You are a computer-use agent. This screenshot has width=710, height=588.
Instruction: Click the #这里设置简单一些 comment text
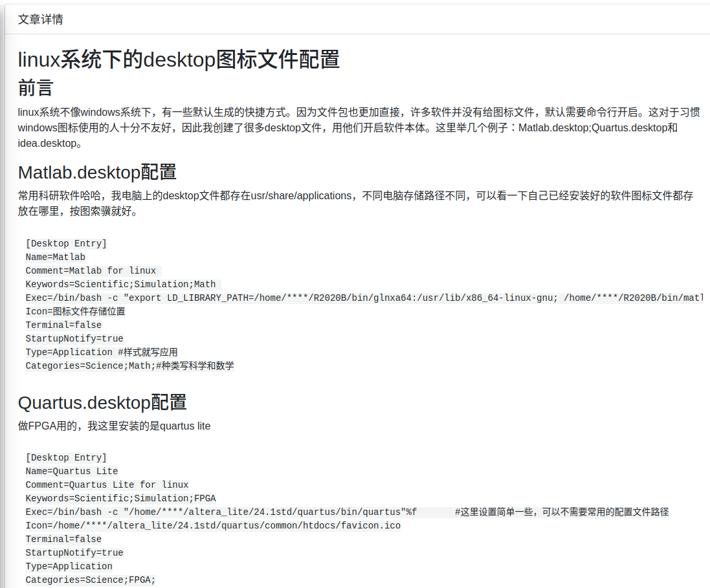coord(562,512)
